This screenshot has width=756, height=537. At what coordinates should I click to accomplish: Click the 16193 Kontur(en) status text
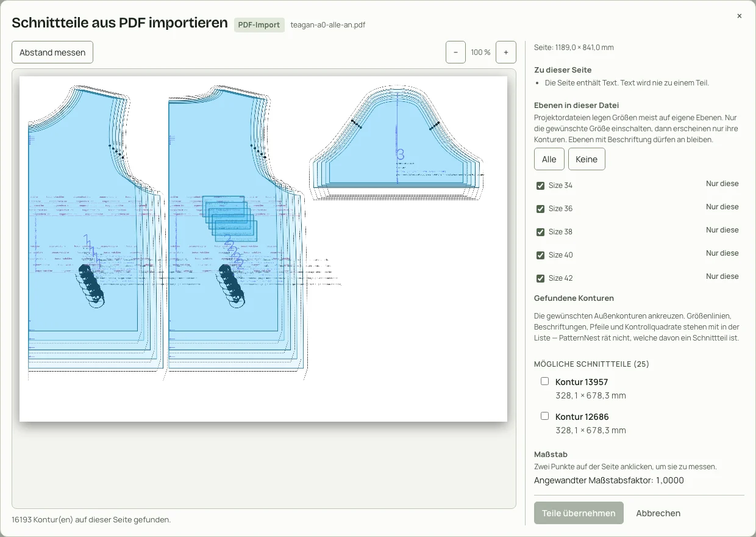(91, 520)
